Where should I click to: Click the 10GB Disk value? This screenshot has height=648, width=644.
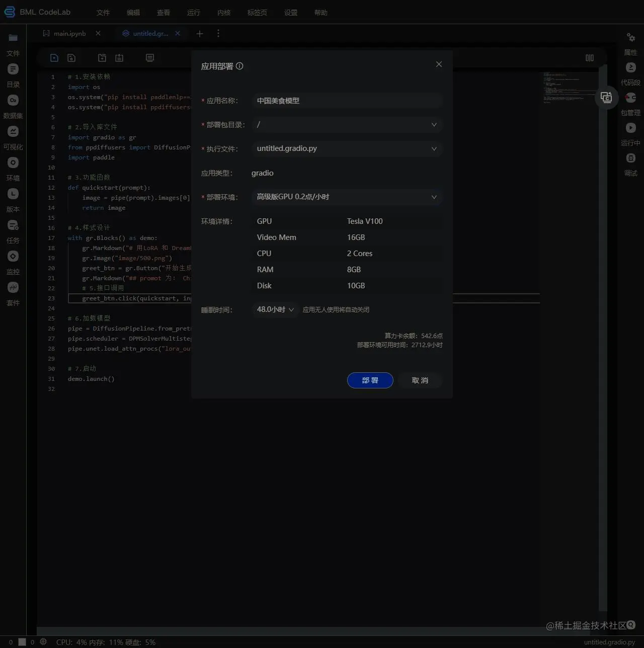pyautogui.click(x=356, y=286)
